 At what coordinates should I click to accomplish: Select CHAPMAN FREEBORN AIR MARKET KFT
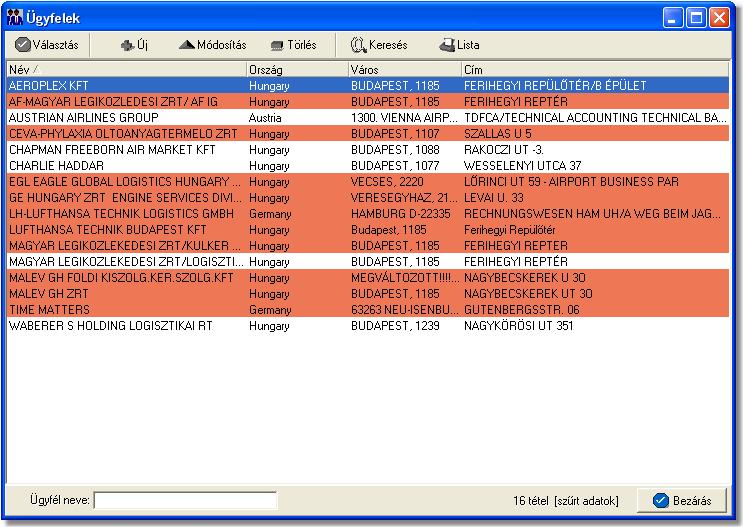[x=368, y=150]
